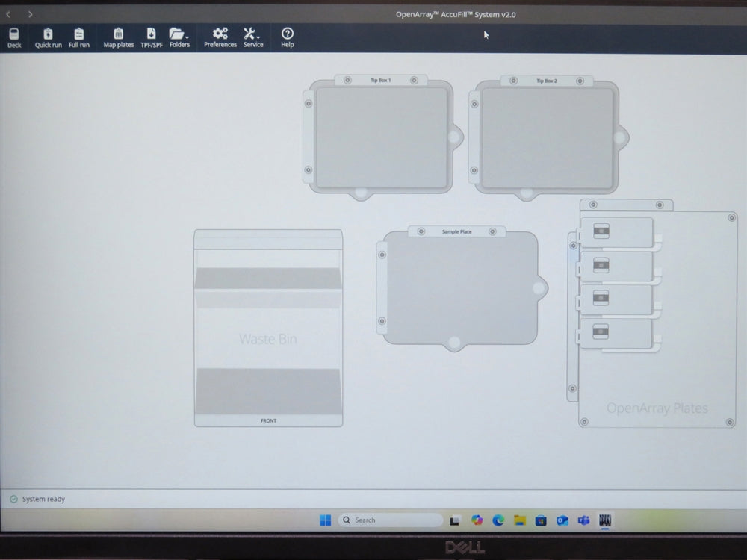The height and width of the screenshot is (560, 747).
Task: Open Preferences settings
Action: point(220,37)
